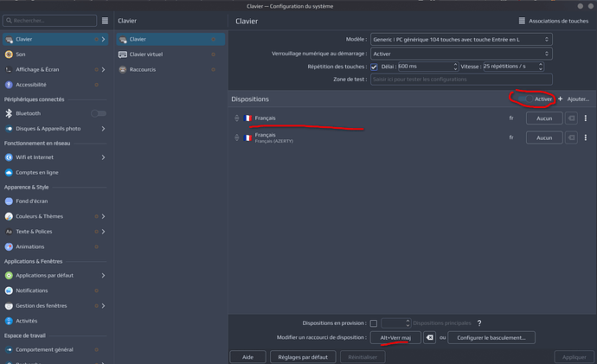Click the drag handle of the Français (AZERTY) layout
The image size is (597, 364).
[237, 137]
